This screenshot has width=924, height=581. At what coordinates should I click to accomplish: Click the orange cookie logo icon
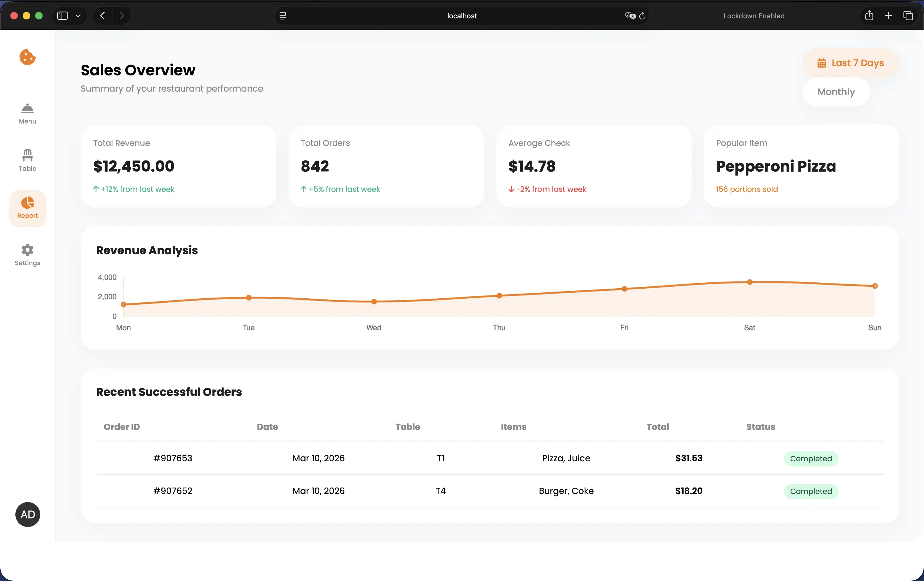click(x=27, y=57)
